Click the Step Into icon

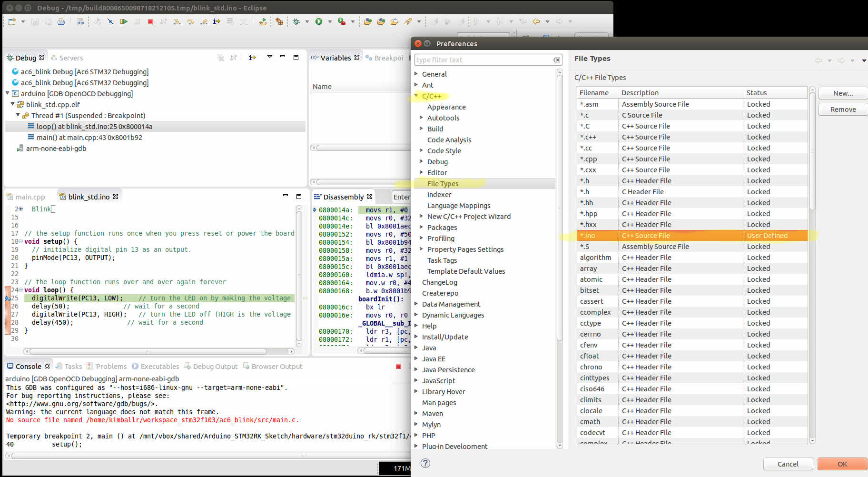pos(177,21)
